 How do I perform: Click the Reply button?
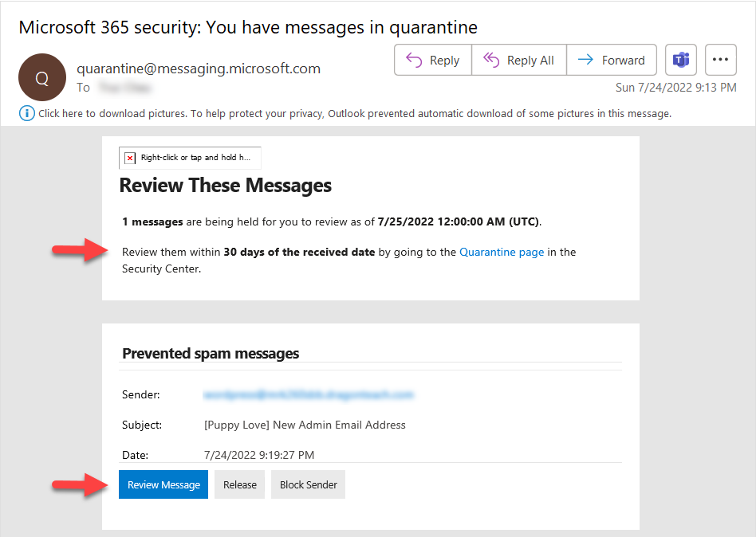point(433,61)
